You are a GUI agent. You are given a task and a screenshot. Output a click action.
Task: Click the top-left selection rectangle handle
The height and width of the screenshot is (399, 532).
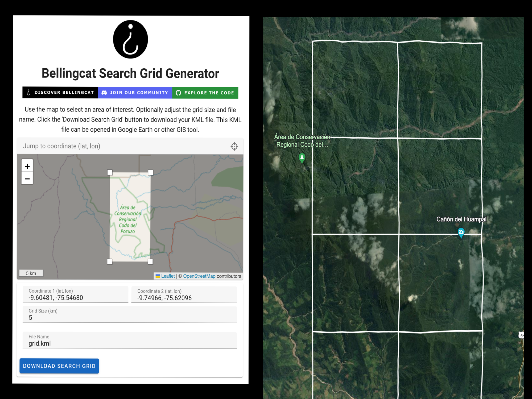click(110, 172)
